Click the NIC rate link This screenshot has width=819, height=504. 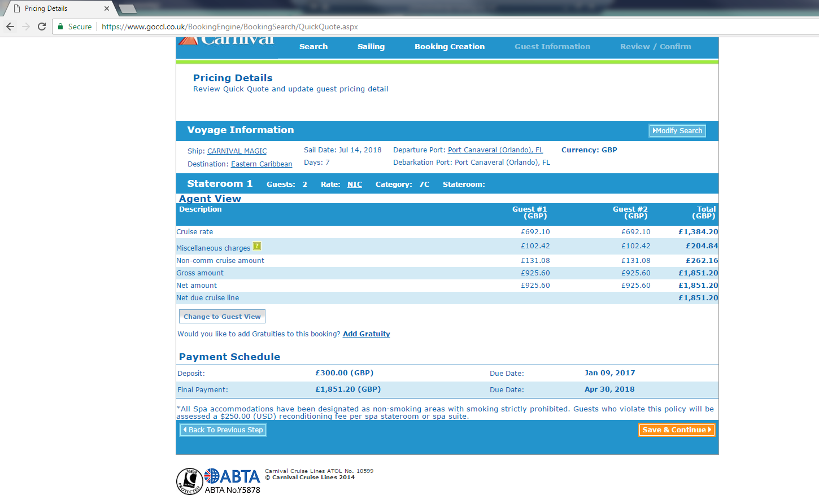tap(355, 185)
